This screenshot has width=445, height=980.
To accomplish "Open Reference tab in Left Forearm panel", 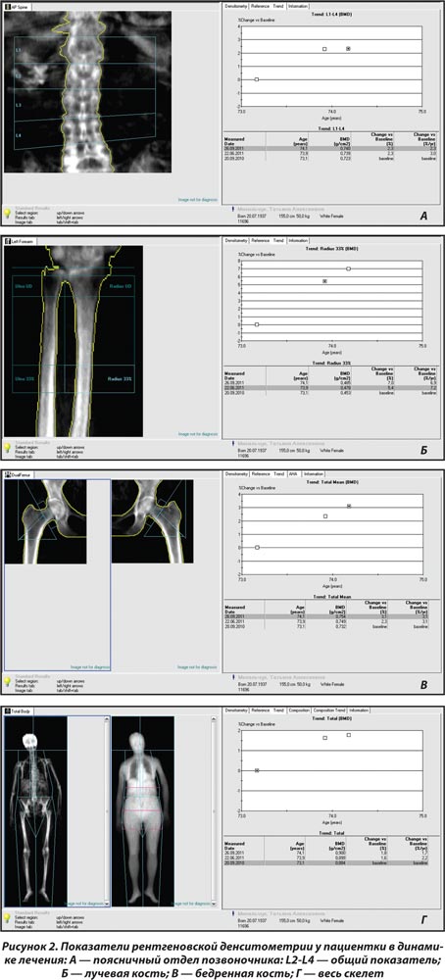I will pyautogui.click(x=261, y=240).
